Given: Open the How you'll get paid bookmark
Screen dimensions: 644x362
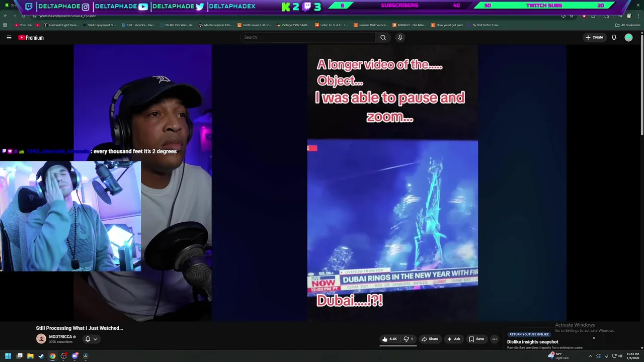Looking at the screenshot, I should click(447, 25).
